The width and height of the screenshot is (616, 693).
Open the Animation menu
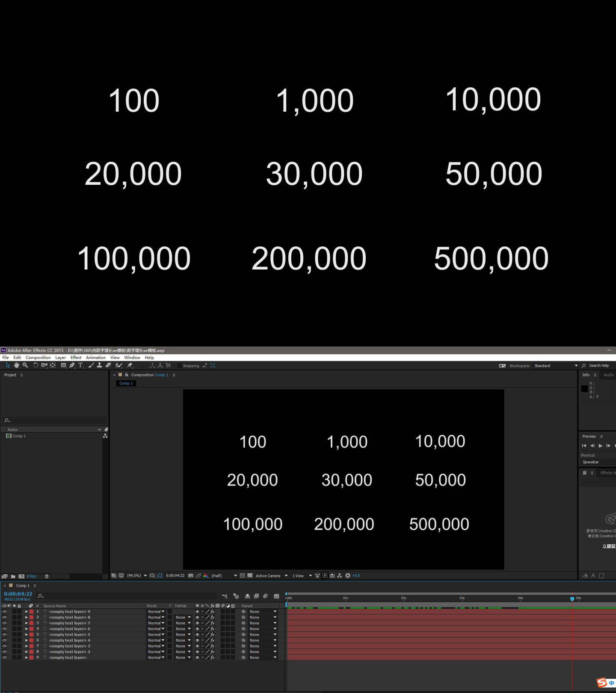coord(96,358)
